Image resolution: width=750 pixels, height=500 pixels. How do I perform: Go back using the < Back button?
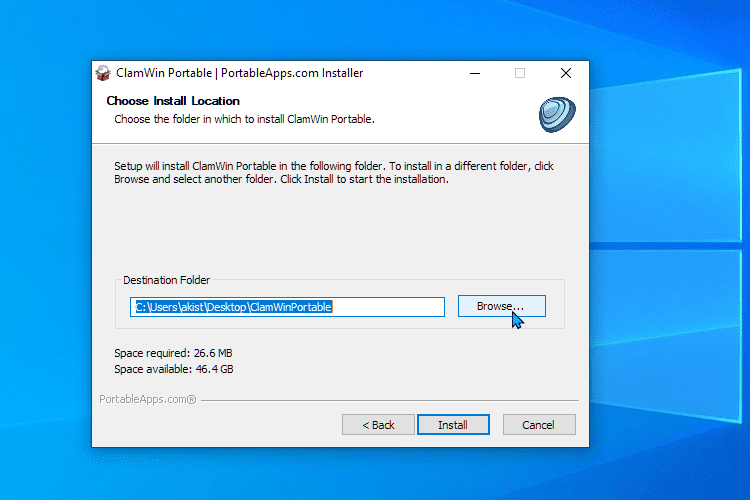point(378,424)
